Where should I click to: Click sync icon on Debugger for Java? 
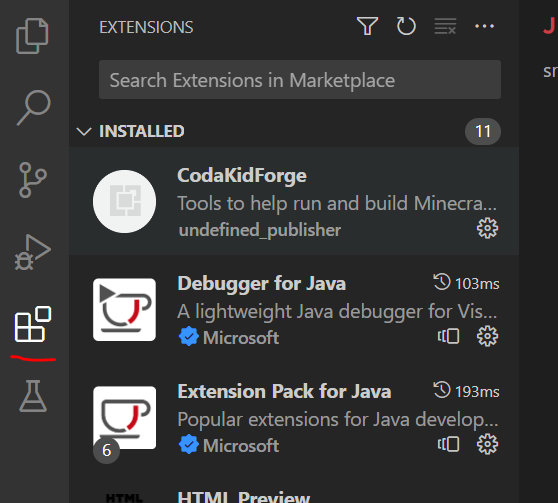tap(448, 336)
